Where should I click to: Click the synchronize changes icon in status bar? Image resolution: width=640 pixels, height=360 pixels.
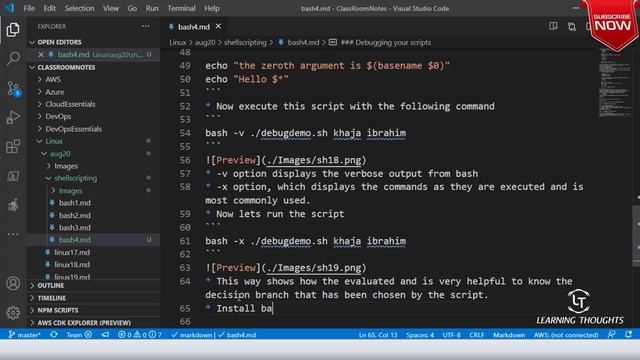(x=53, y=335)
